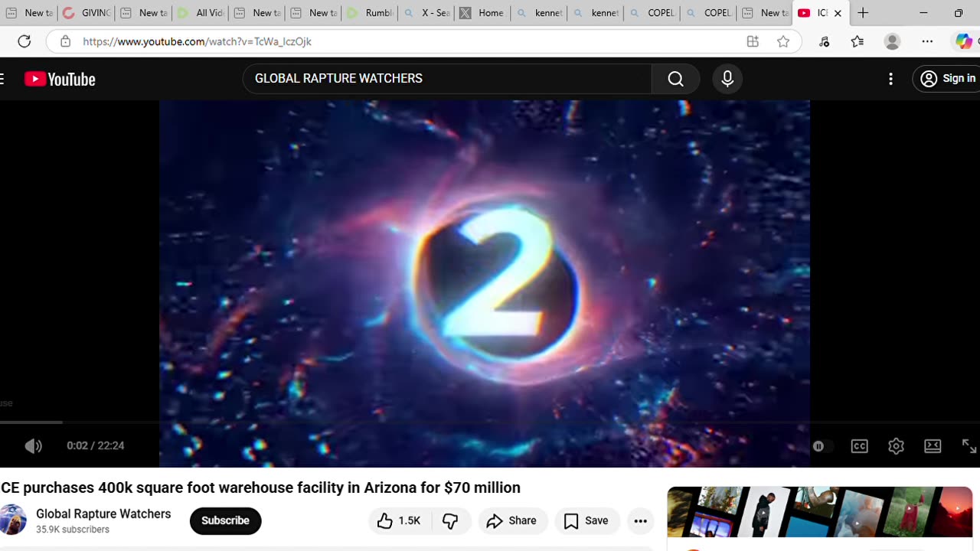
Task: Open the Global Rapture Watchers channel name link
Action: [x=103, y=514]
